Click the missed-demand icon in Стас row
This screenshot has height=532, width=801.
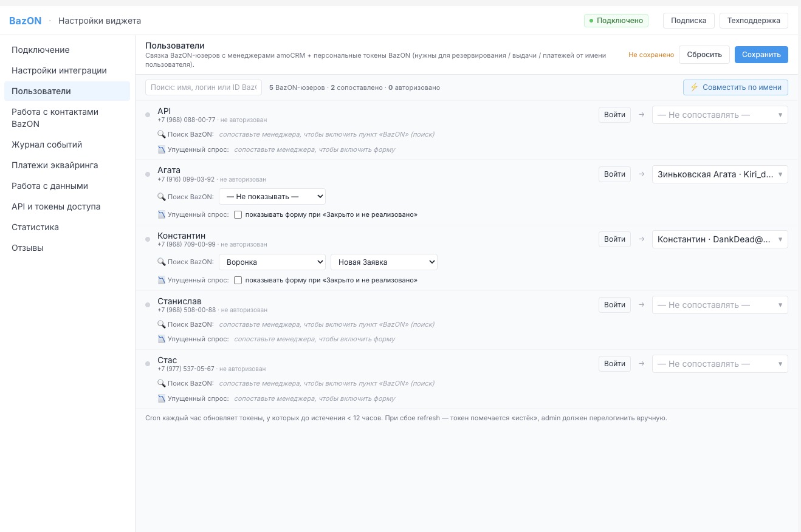[161, 398]
